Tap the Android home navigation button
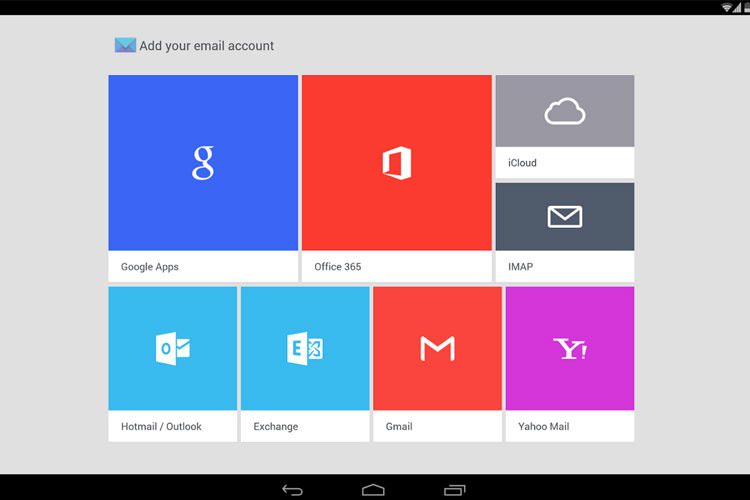This screenshot has width=750, height=500. coord(373,490)
